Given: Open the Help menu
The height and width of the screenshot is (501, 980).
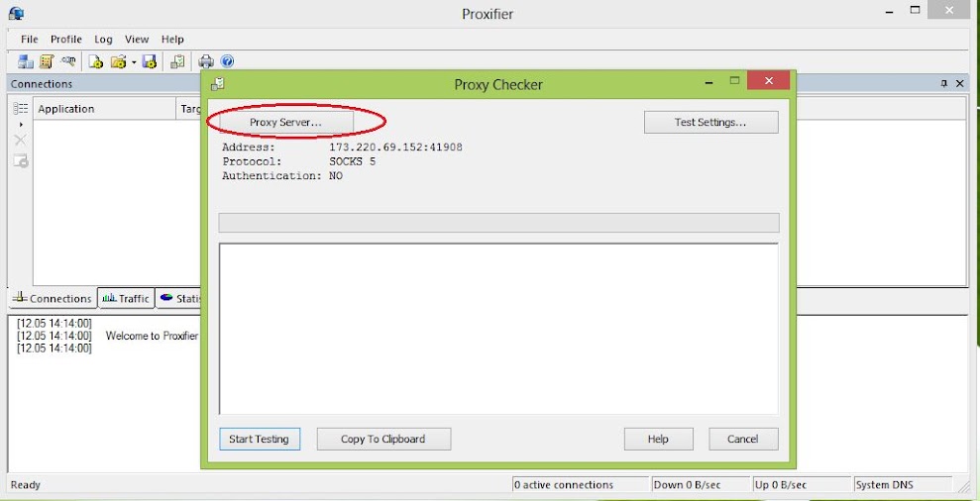Looking at the screenshot, I should [x=172, y=40].
